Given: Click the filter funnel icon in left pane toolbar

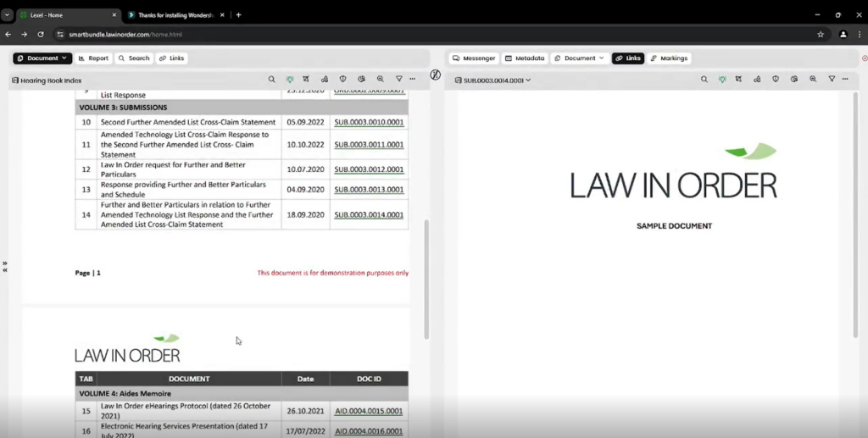Looking at the screenshot, I should (x=399, y=80).
